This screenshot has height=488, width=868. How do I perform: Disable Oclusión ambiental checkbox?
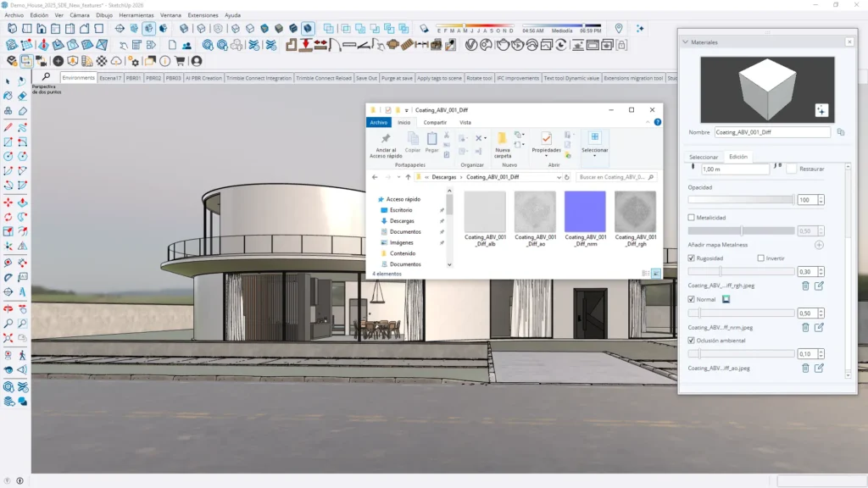tap(692, 341)
